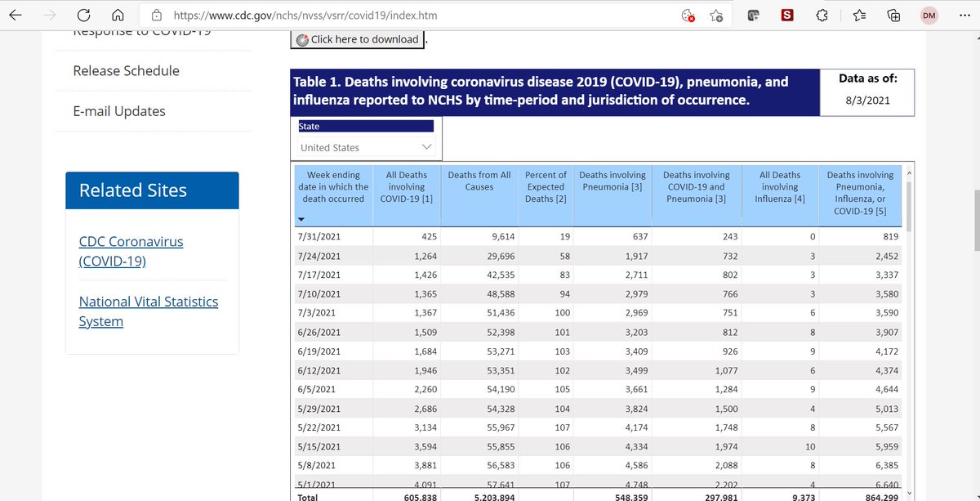Click the blue State label above dropdown
The image size is (980, 501).
366,127
